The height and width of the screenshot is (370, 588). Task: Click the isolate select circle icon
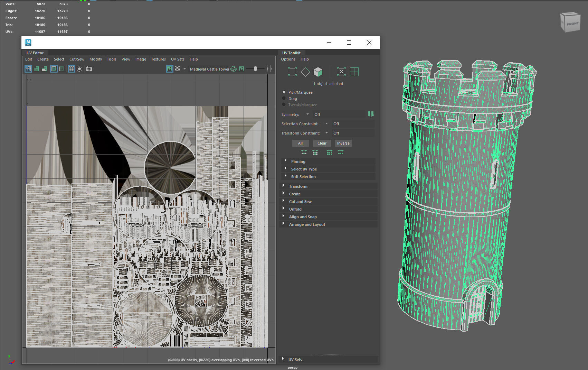point(79,69)
